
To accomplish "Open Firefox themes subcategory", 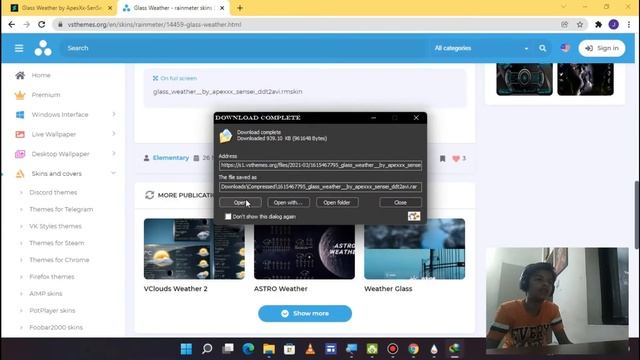I will [52, 277].
